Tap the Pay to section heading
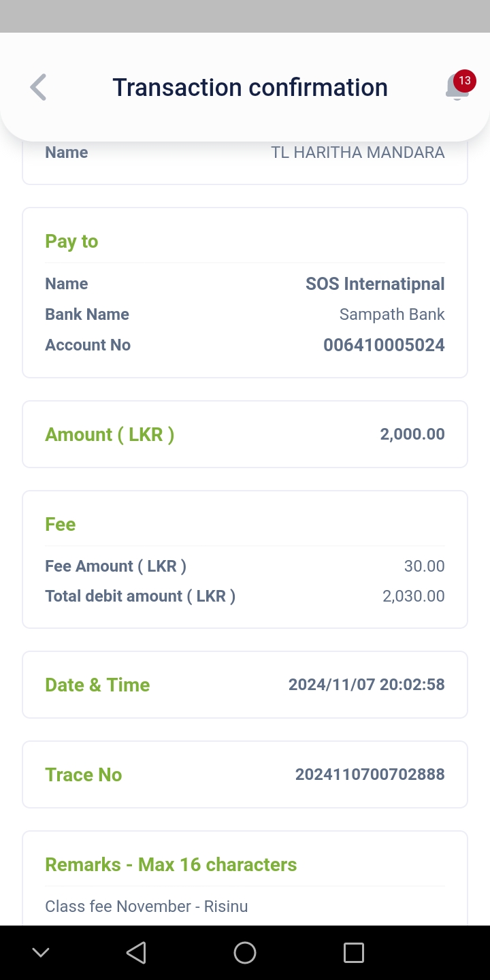The height and width of the screenshot is (980, 490). 71,242
